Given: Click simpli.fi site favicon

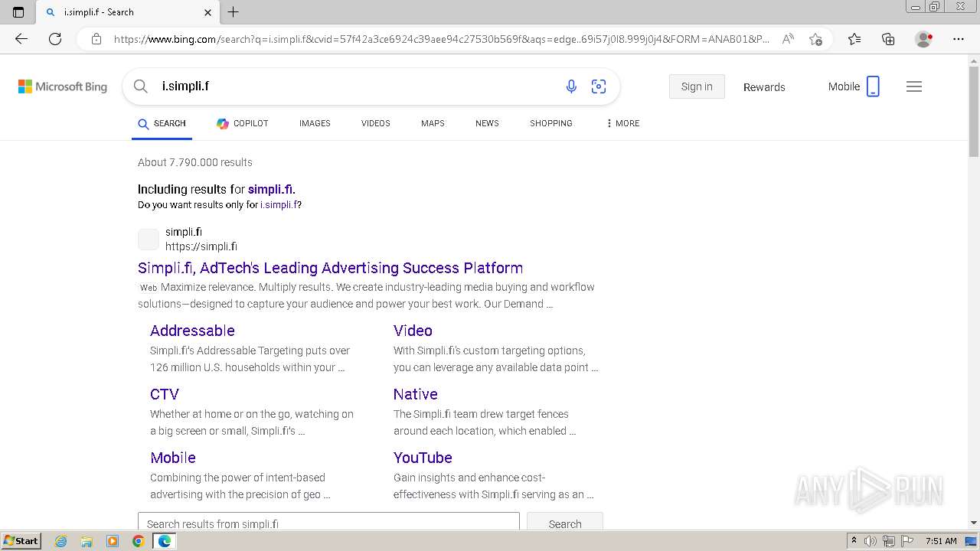Looking at the screenshot, I should (149, 239).
